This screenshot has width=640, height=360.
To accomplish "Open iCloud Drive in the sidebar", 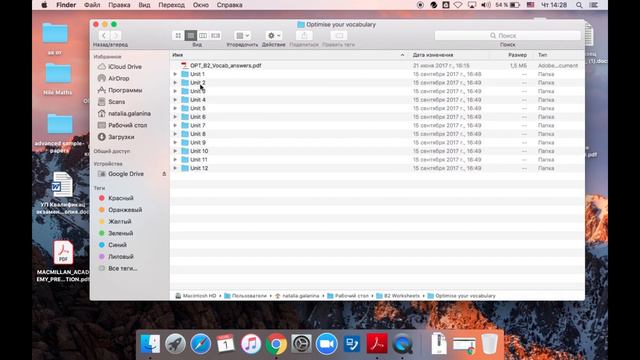I will (125, 67).
